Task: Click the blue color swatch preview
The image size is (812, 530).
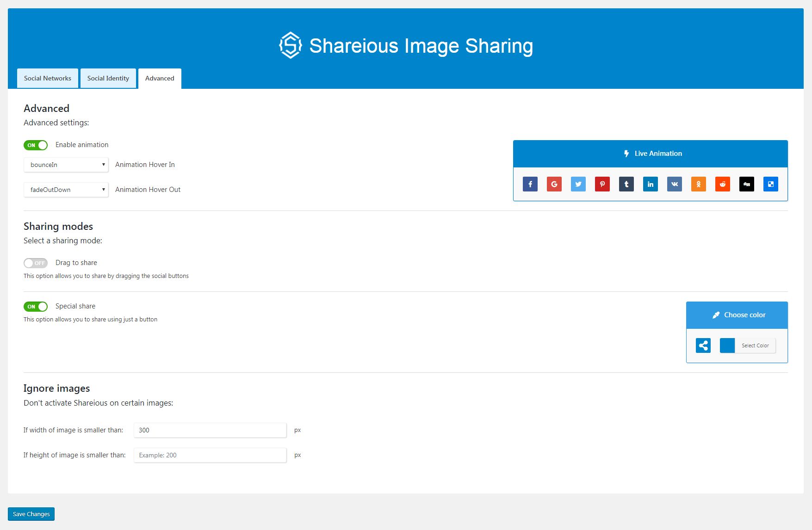Action: (x=727, y=345)
